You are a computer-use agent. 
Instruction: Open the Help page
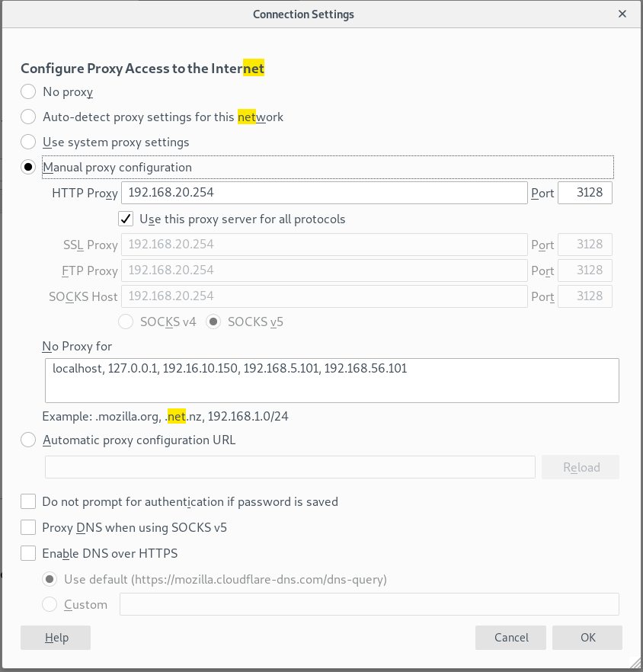[x=55, y=637]
